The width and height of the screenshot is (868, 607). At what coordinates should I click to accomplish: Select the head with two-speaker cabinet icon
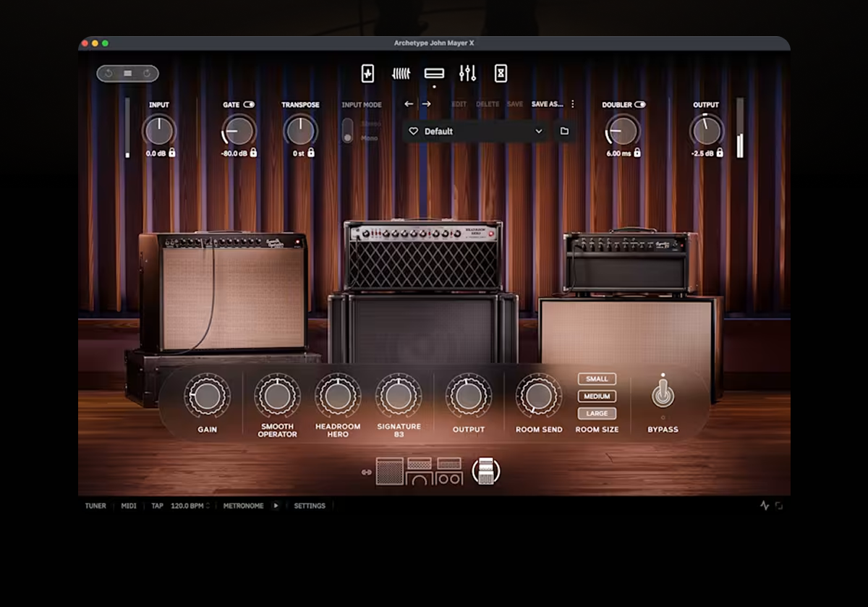(x=449, y=472)
